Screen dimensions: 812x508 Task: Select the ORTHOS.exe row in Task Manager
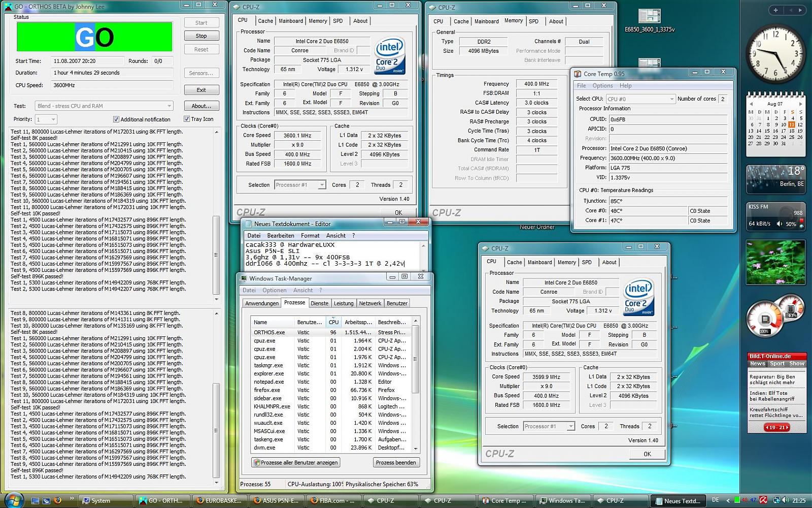(x=331, y=332)
